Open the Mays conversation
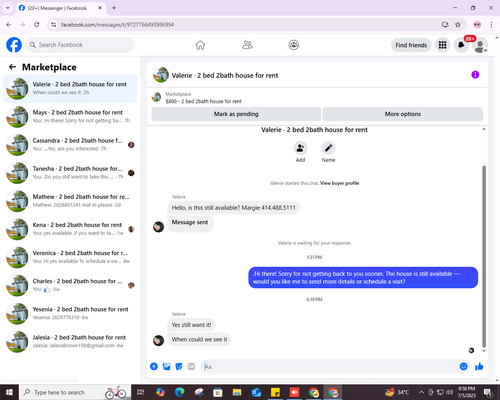 click(70, 116)
